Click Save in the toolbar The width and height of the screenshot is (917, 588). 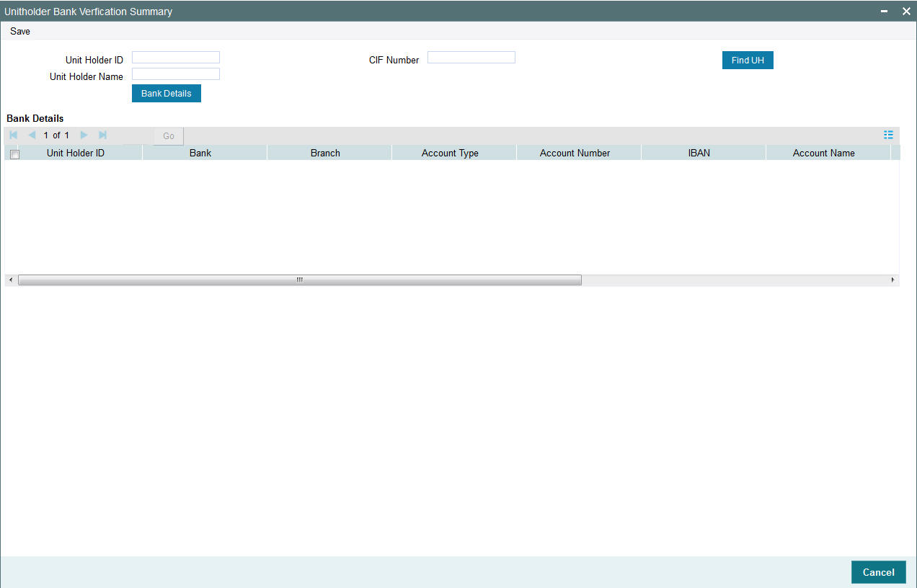[20, 32]
